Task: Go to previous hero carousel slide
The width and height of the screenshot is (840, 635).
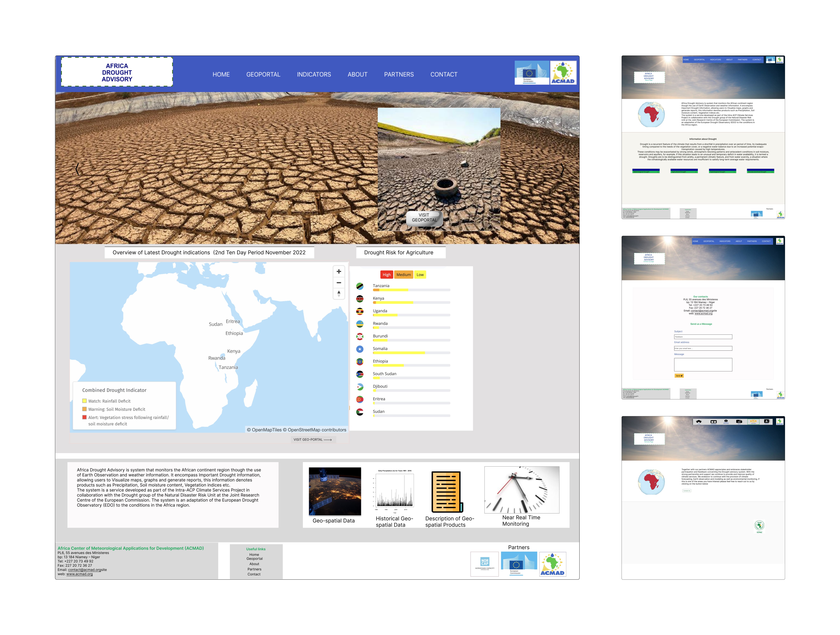Action: point(77,169)
